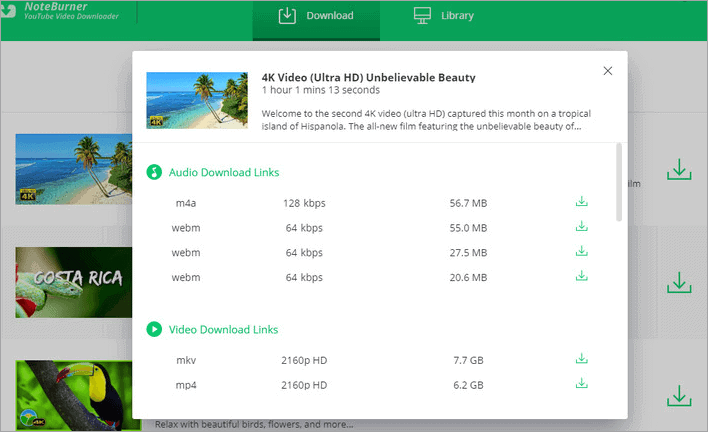Click the NoteBurner logo icon
The width and height of the screenshot is (708, 432).
[x=8, y=11]
